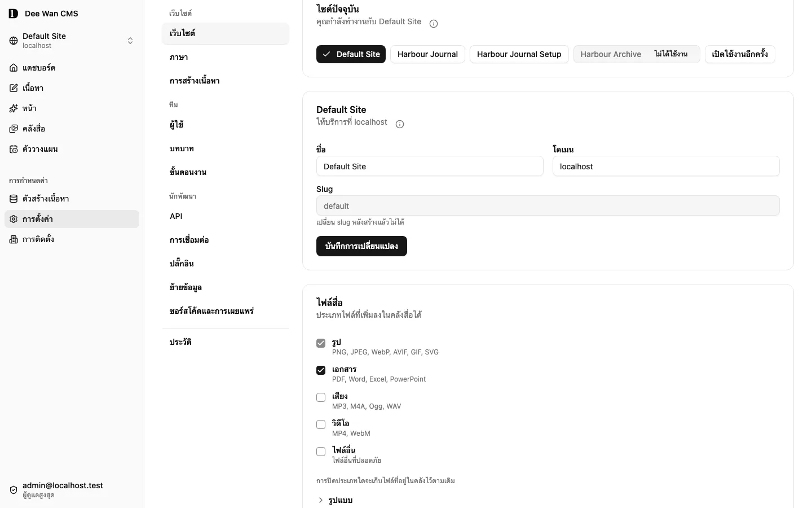The width and height of the screenshot is (812, 508).
Task: Click the ชื่อ input field
Action: pos(430,167)
